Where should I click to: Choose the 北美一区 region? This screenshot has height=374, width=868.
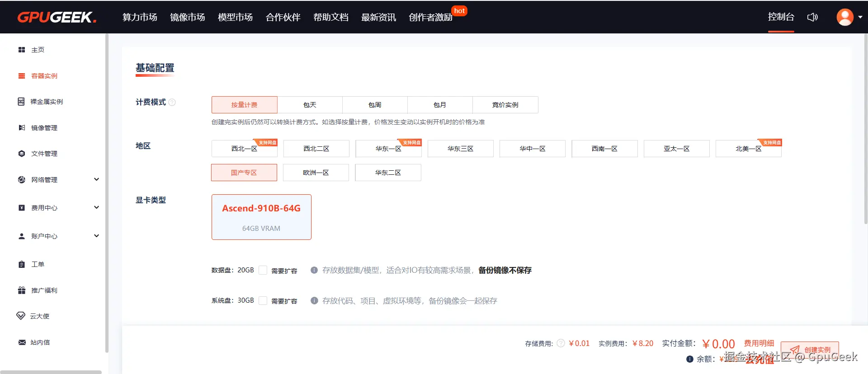pyautogui.click(x=749, y=149)
